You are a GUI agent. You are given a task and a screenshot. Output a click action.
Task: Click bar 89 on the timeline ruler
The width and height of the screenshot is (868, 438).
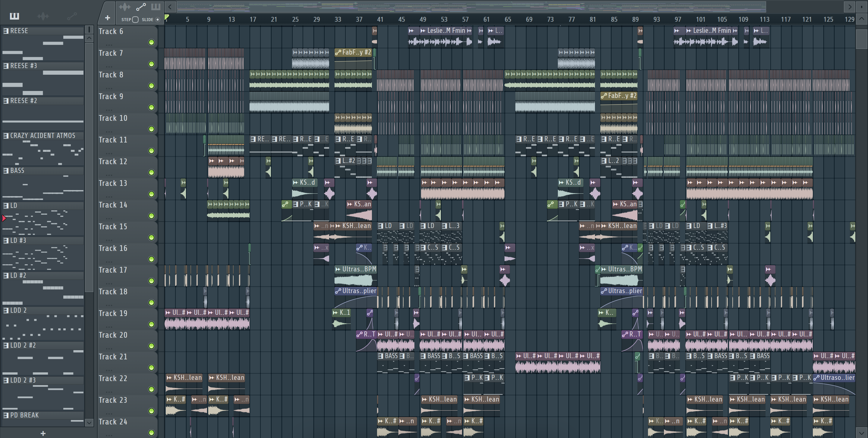[635, 20]
